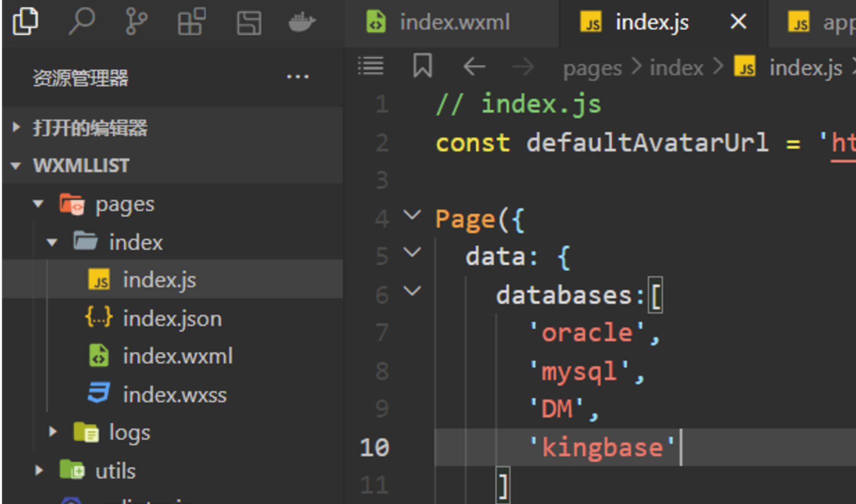
Task: Click the closing bracket on line 11
Action: coord(503,485)
